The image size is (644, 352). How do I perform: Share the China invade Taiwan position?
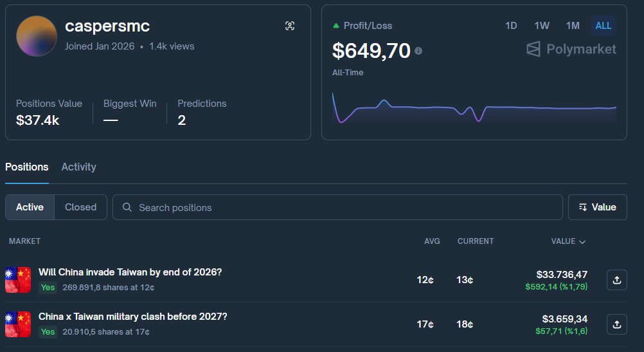[x=616, y=280]
